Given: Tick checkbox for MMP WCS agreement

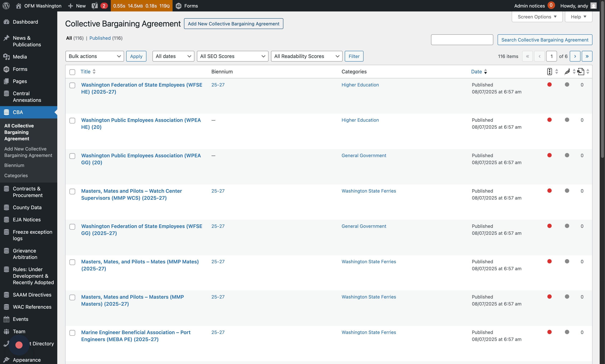Looking at the screenshot, I should 72,191.
